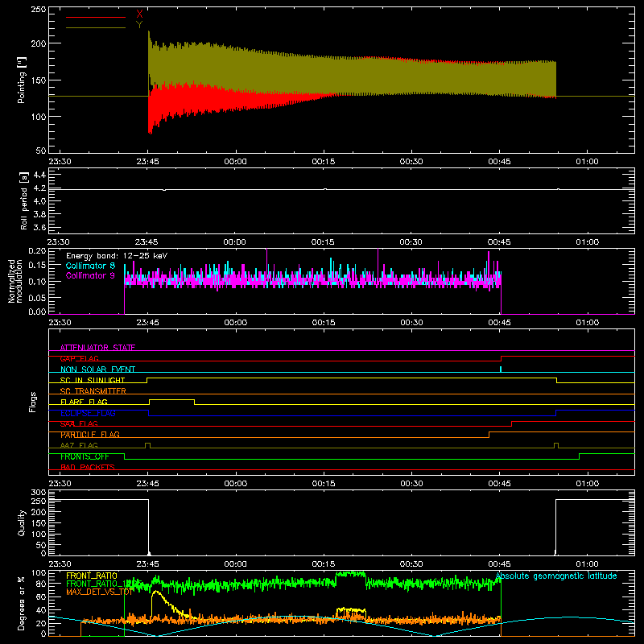Click the cyan NON_SOLAR_EVENT spike
The width and height of the screenshot is (644, 644).
click(501, 369)
